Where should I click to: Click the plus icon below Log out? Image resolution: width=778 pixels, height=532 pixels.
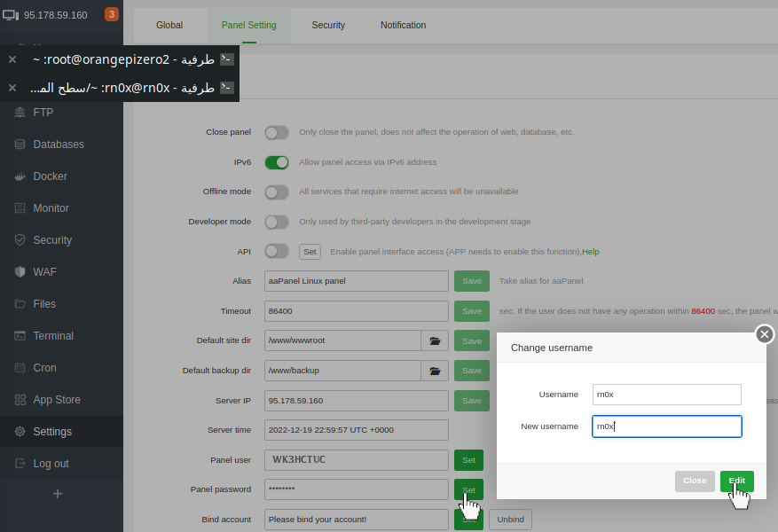pos(58,494)
